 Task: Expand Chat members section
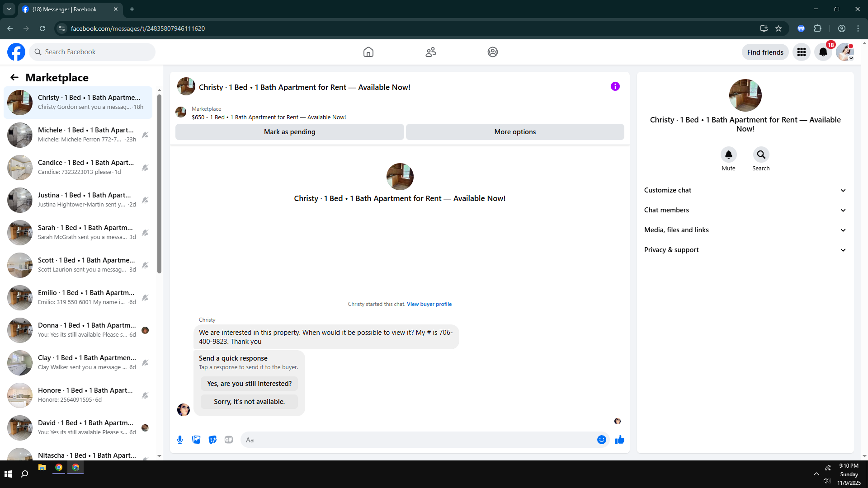tap(745, 210)
